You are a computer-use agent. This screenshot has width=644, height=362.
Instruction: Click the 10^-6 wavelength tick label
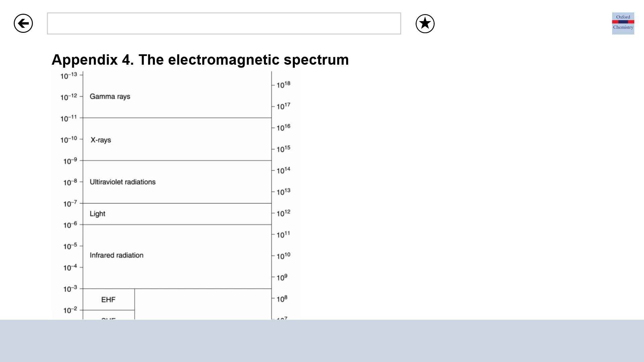(70, 225)
